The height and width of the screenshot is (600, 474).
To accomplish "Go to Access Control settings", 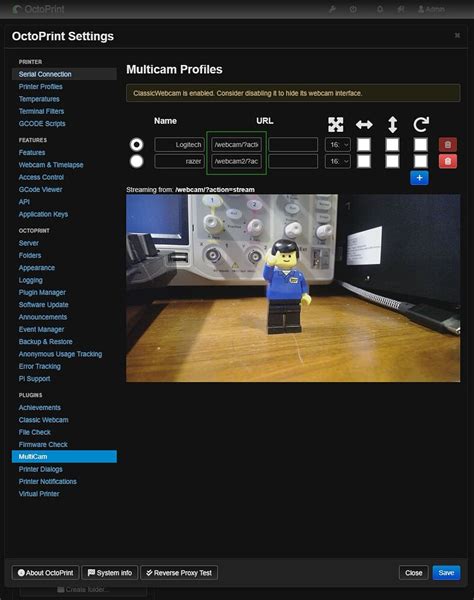I will pos(41,177).
